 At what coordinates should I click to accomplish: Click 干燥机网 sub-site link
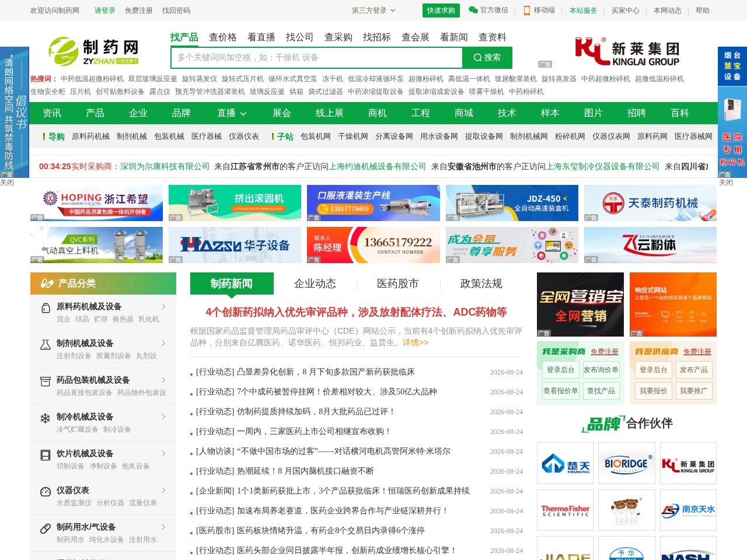tap(353, 136)
